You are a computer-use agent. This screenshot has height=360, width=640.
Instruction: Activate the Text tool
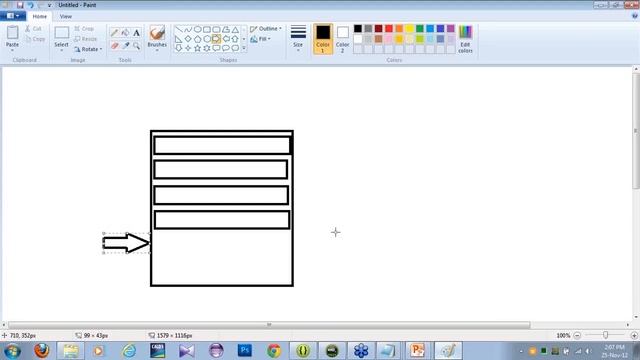pyautogui.click(x=136, y=33)
